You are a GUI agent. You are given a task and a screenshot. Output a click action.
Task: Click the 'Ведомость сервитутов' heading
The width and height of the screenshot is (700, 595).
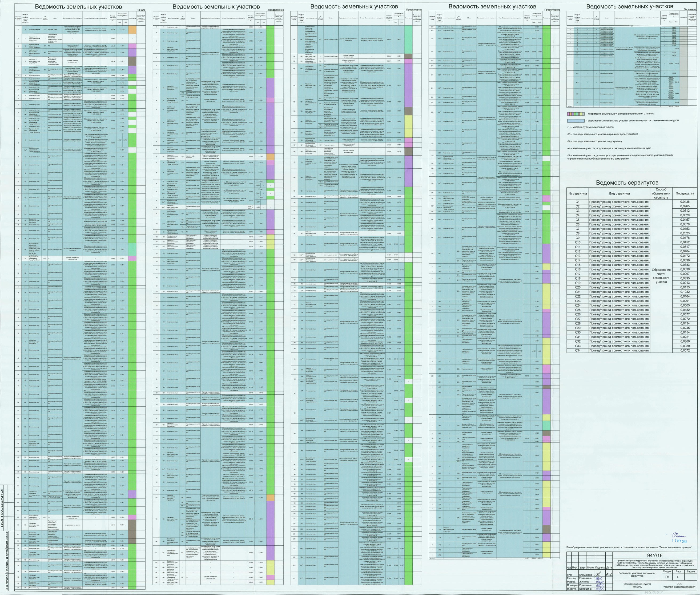pyautogui.click(x=627, y=183)
